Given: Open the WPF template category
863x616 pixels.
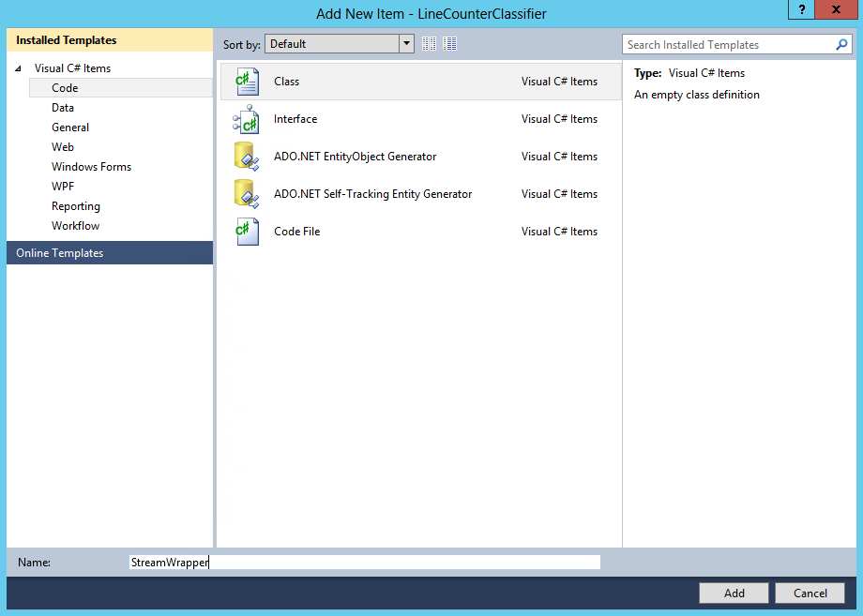Looking at the screenshot, I should coord(62,186).
